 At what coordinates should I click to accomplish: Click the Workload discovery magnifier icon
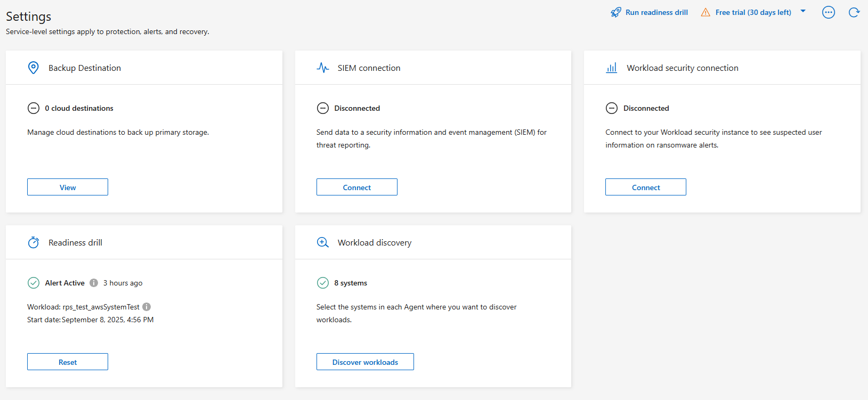323,242
